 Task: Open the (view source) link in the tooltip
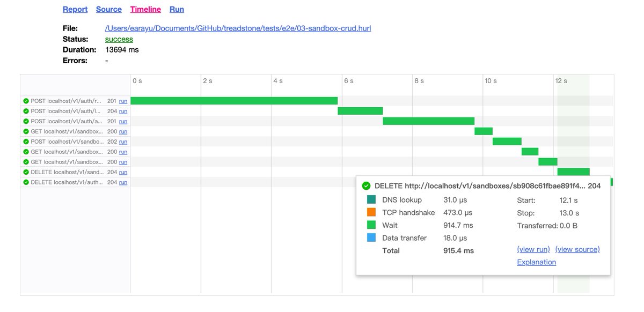(x=577, y=249)
